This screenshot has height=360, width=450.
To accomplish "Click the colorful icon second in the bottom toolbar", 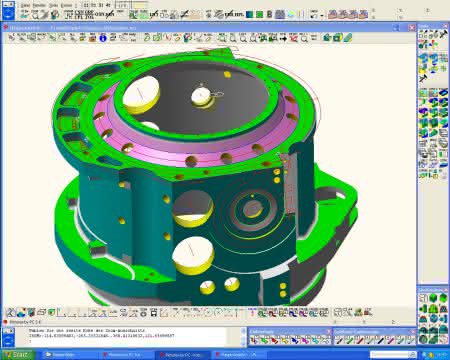I will point(21,313).
